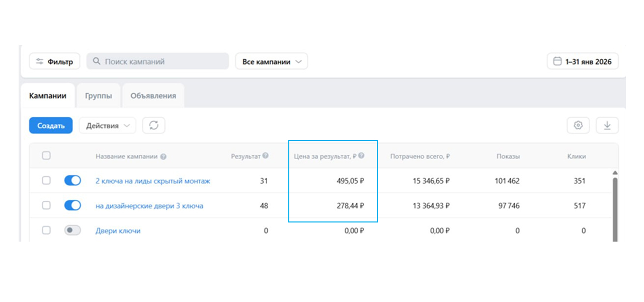The width and height of the screenshot is (644, 302).
Task: Click help icon next to Результат
Action: tap(265, 156)
